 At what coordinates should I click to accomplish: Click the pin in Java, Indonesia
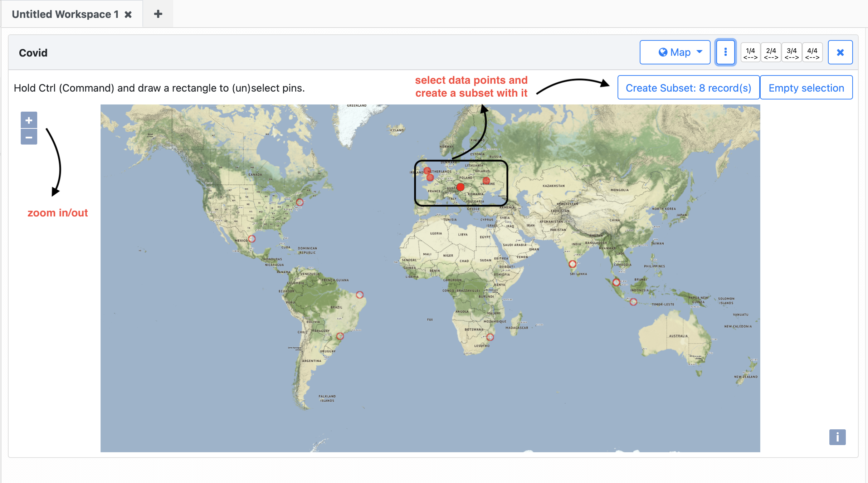633,302
